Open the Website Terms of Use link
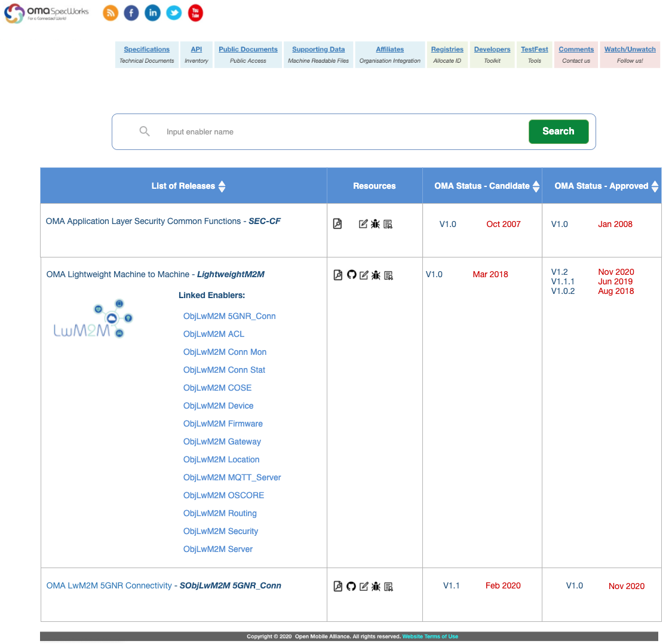672x644 pixels. 430,636
